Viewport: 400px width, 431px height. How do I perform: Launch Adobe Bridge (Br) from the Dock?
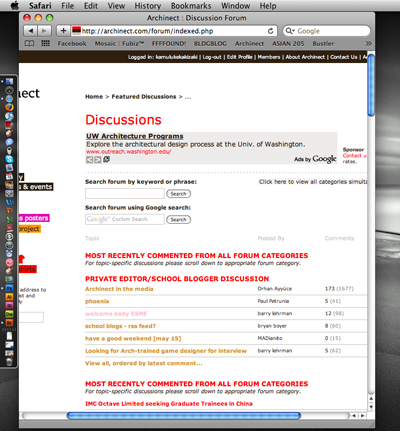point(9,323)
